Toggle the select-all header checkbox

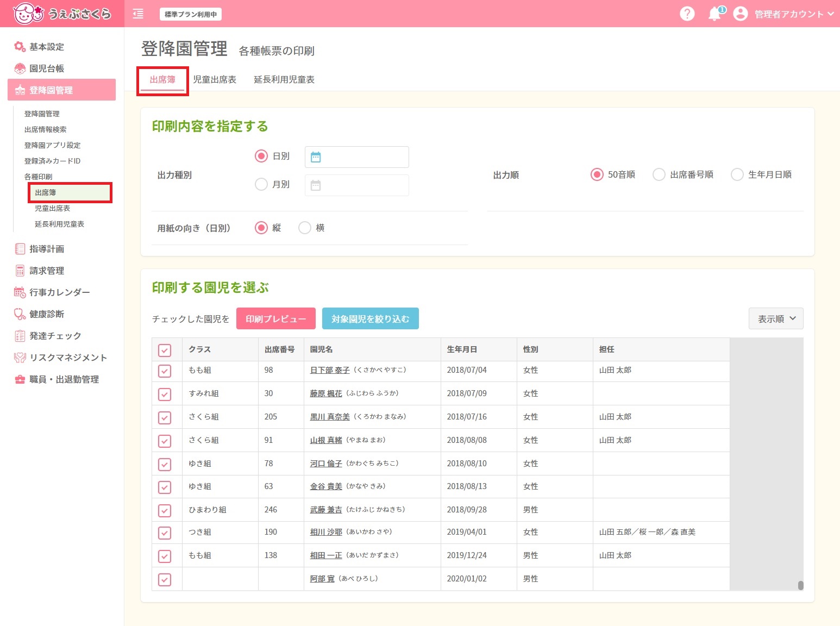(x=165, y=350)
